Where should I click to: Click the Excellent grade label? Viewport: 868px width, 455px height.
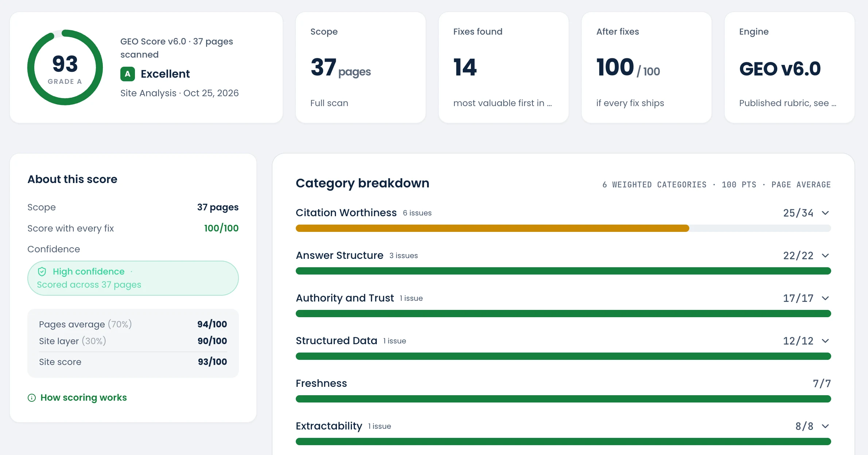coord(165,74)
